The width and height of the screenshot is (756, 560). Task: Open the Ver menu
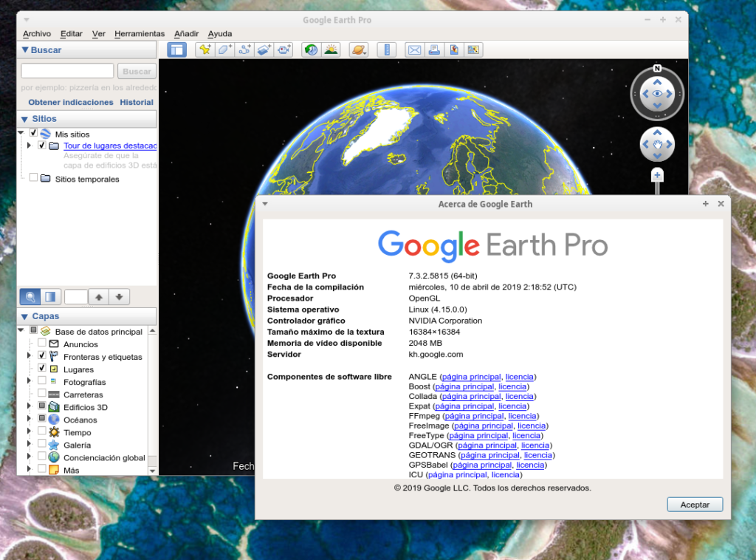98,34
